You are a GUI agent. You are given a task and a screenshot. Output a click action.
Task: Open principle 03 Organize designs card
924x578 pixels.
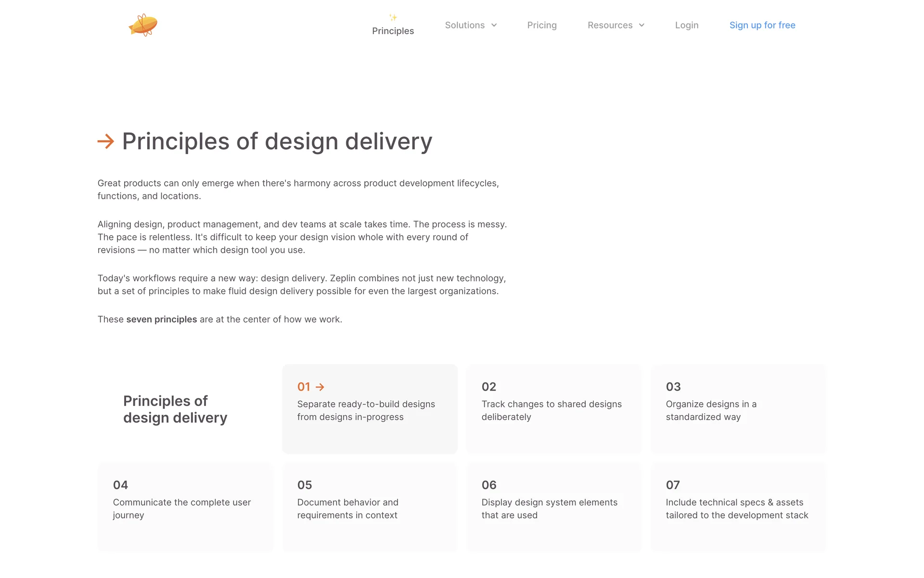[738, 409]
